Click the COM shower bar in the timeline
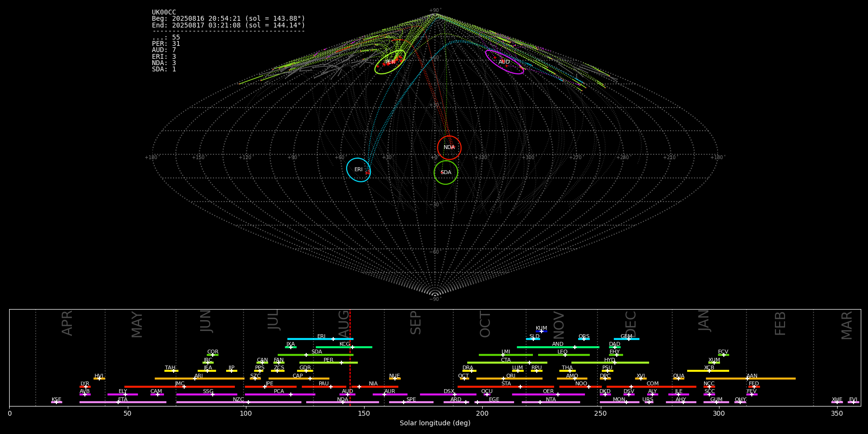This screenshot has height=434, width=868. click(651, 386)
